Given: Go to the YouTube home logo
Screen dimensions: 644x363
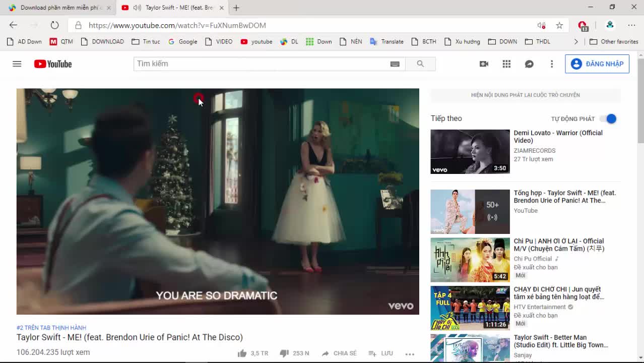Looking at the screenshot, I should pos(53,64).
